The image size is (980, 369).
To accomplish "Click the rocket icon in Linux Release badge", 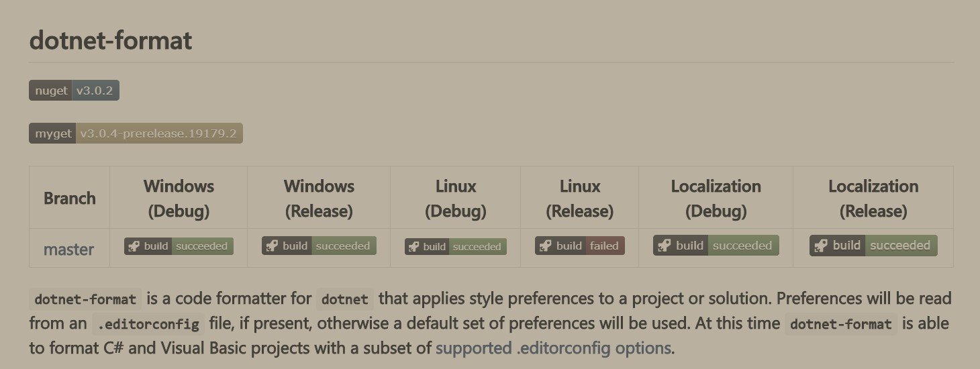I will [546, 246].
